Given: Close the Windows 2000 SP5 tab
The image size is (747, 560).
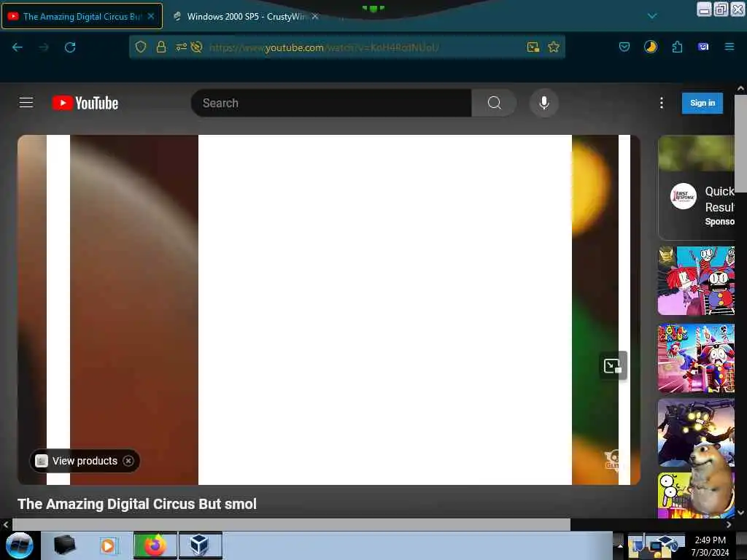Looking at the screenshot, I should click(x=315, y=16).
